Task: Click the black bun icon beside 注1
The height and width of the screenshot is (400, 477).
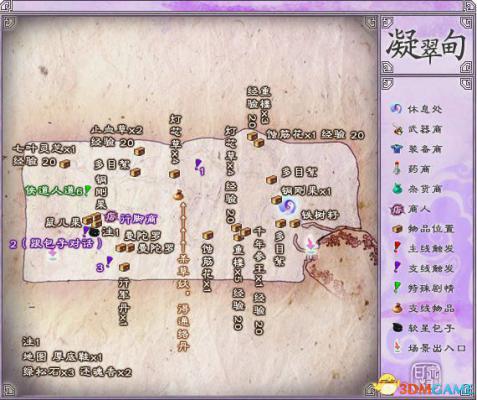Action: [x=94, y=232]
